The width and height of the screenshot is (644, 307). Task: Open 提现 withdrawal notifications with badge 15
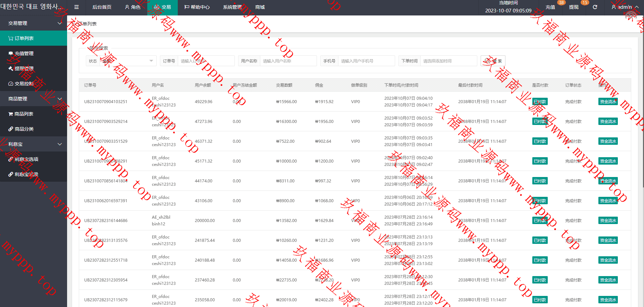pos(574,7)
